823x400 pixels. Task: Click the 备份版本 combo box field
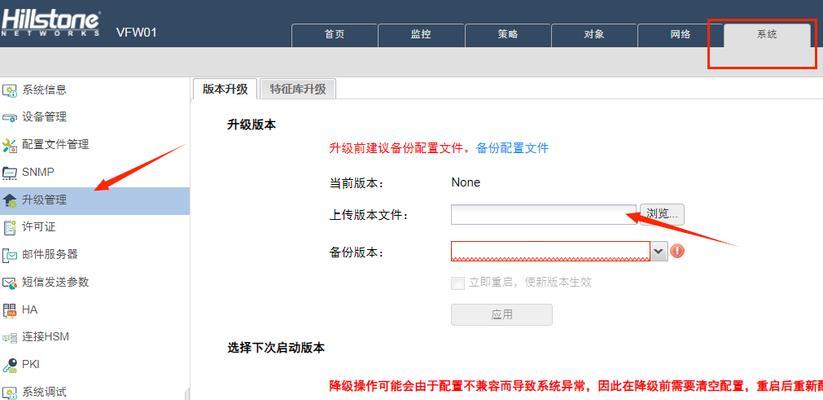[x=551, y=251]
